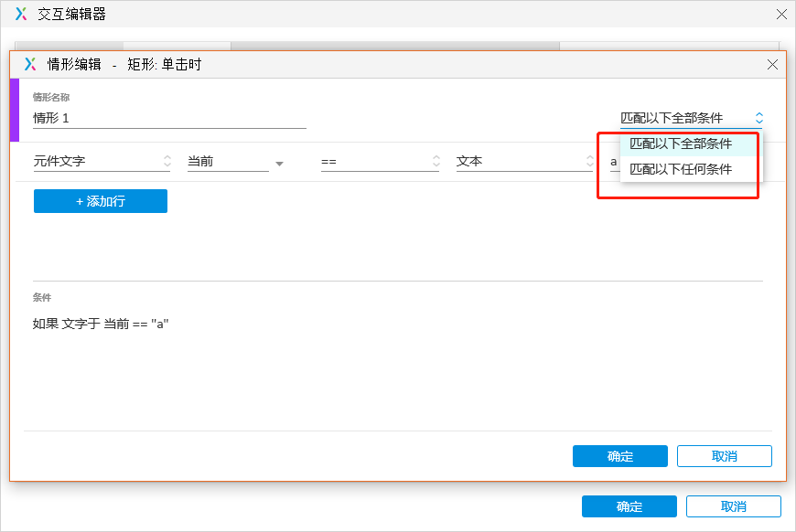Click the Axure logo icon in 交互编辑器 title

21,15
